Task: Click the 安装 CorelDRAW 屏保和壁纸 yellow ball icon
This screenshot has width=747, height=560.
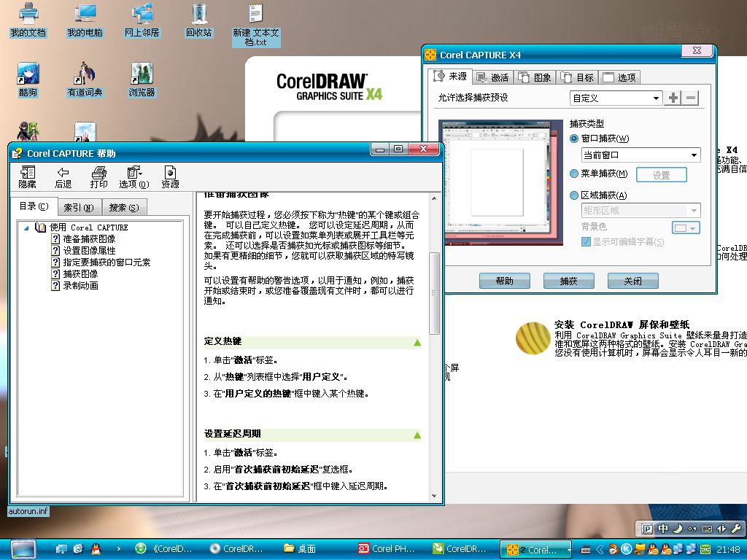Action: click(x=533, y=338)
